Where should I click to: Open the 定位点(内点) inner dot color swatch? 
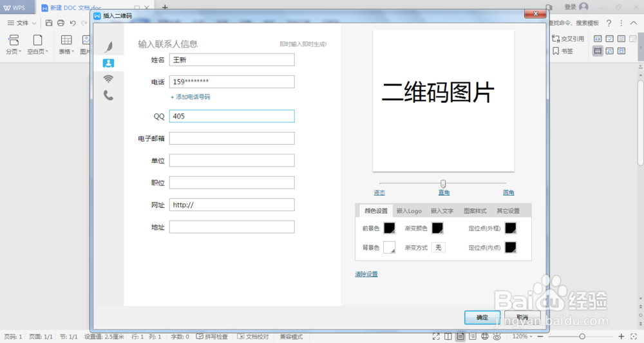click(511, 247)
